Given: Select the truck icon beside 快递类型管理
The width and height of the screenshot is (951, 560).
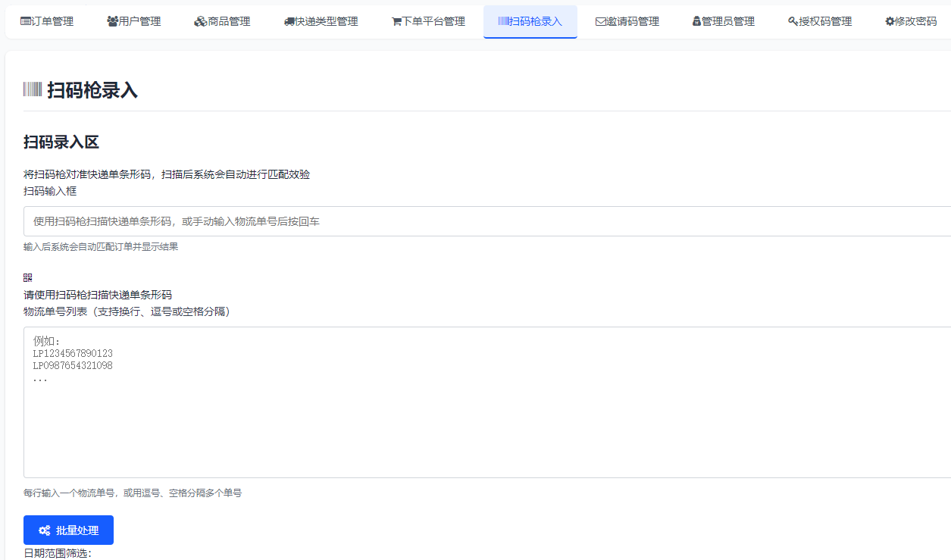Looking at the screenshot, I should [x=289, y=21].
